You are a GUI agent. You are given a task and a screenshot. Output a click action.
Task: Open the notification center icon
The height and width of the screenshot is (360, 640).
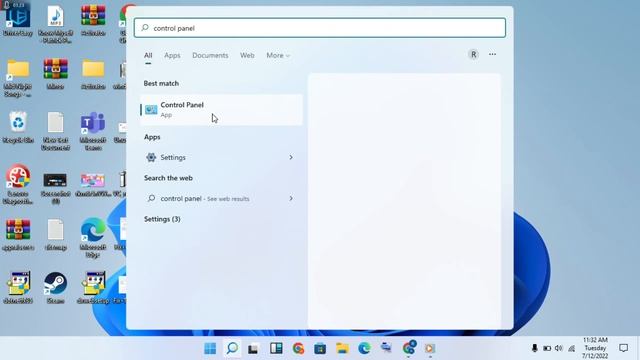point(623,348)
